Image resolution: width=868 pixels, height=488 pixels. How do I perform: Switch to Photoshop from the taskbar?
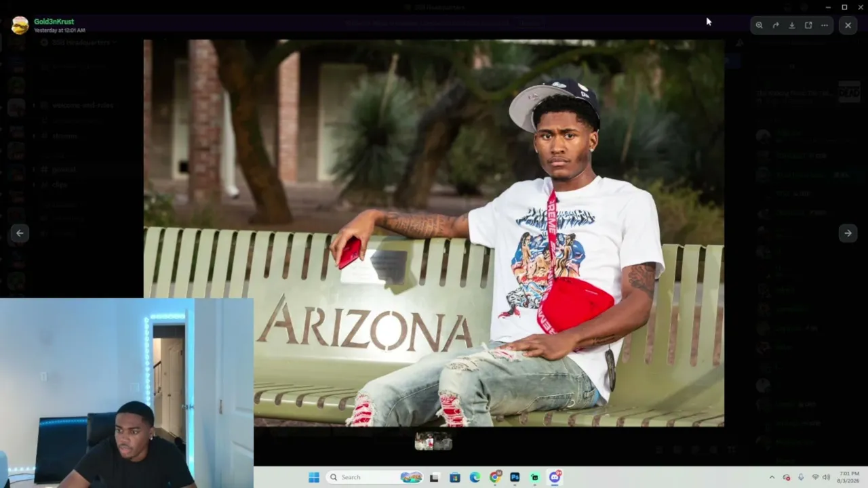coord(515,477)
